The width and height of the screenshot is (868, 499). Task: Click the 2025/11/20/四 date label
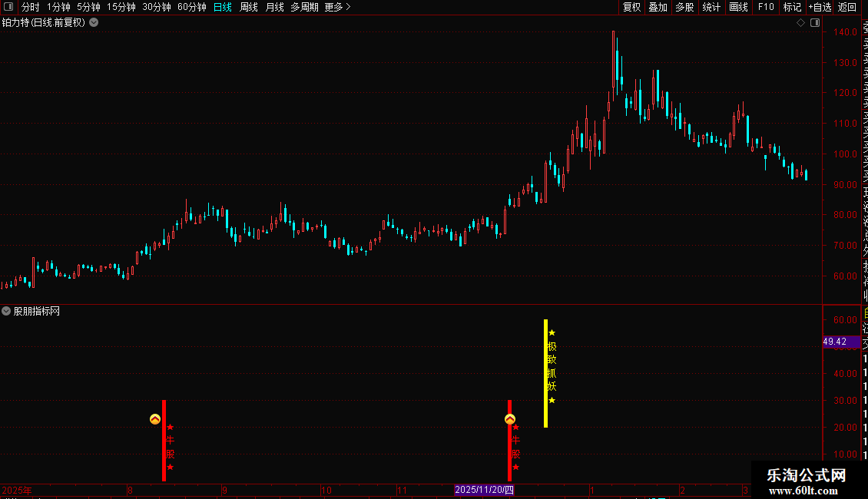pyautogui.click(x=485, y=490)
